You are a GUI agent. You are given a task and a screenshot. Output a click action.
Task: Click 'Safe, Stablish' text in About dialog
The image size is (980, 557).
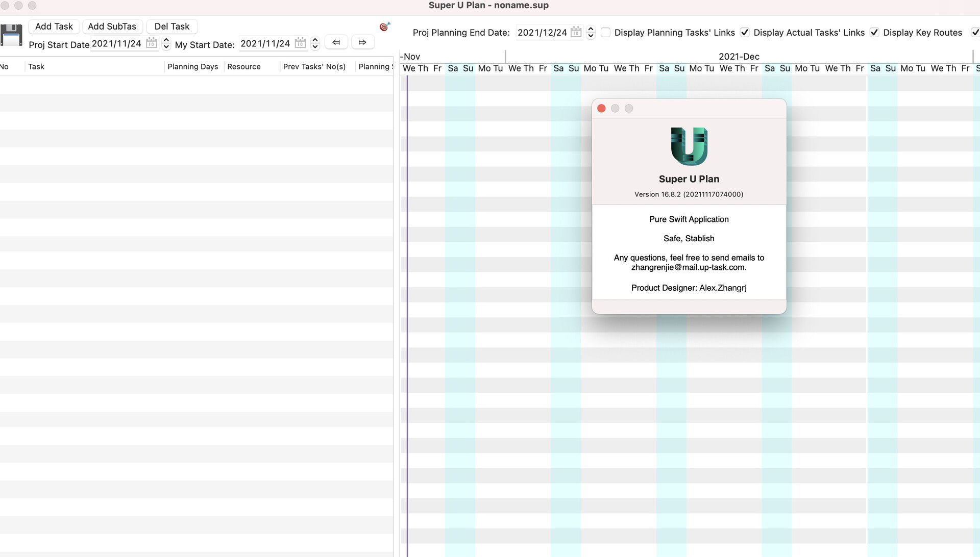pos(689,239)
